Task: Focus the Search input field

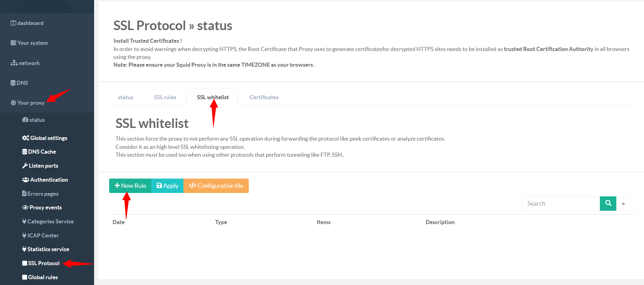Action: coord(561,204)
